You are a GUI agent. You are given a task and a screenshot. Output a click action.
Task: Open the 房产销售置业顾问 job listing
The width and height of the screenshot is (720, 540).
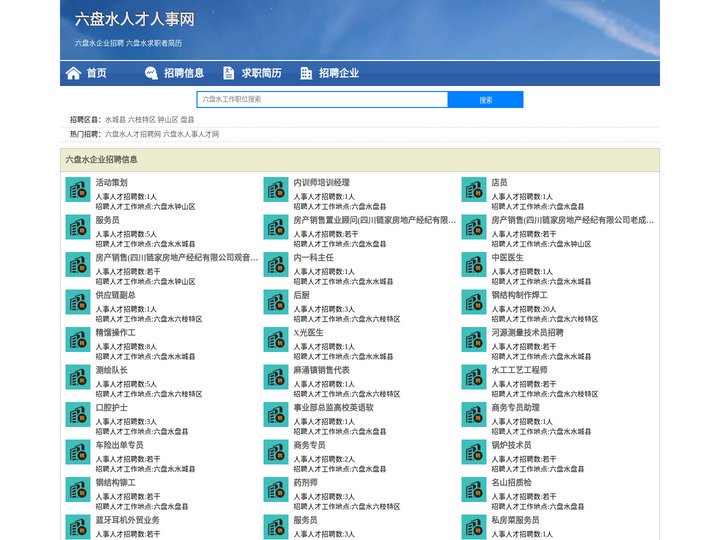click(x=375, y=220)
